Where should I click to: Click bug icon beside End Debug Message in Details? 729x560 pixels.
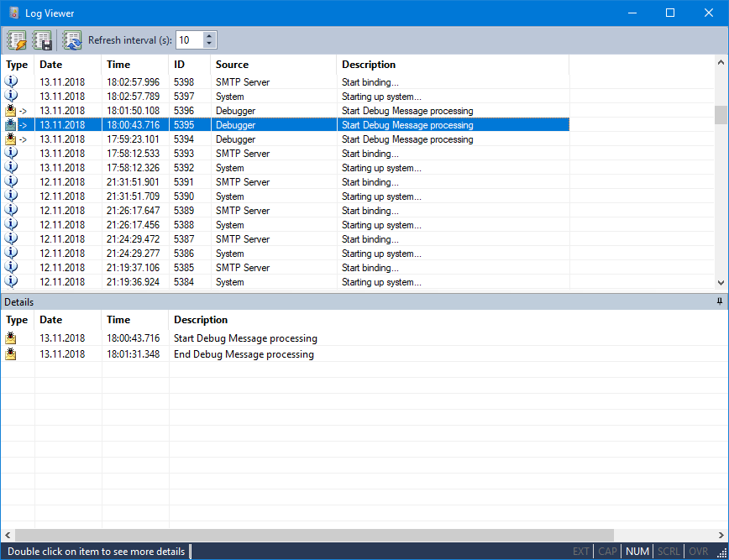pyautogui.click(x=11, y=353)
